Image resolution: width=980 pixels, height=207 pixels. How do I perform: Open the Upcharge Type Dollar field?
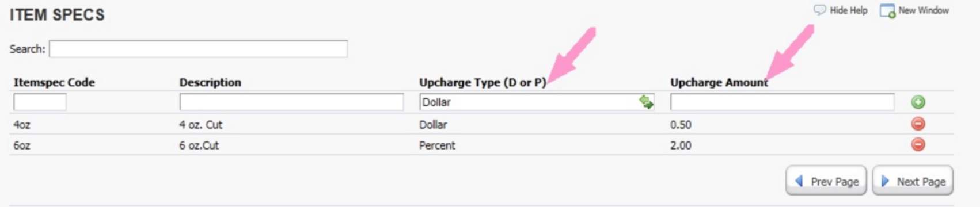tap(537, 102)
